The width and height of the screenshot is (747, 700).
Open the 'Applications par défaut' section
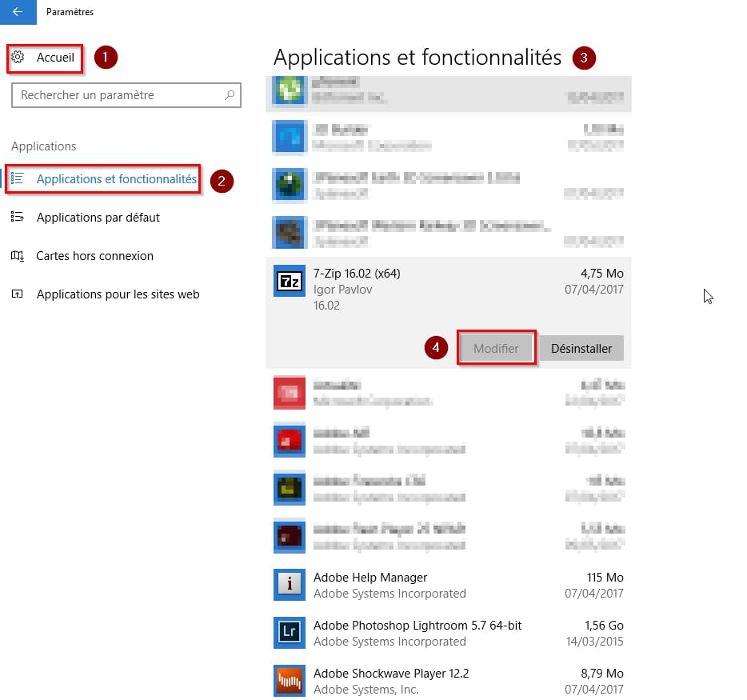click(98, 218)
